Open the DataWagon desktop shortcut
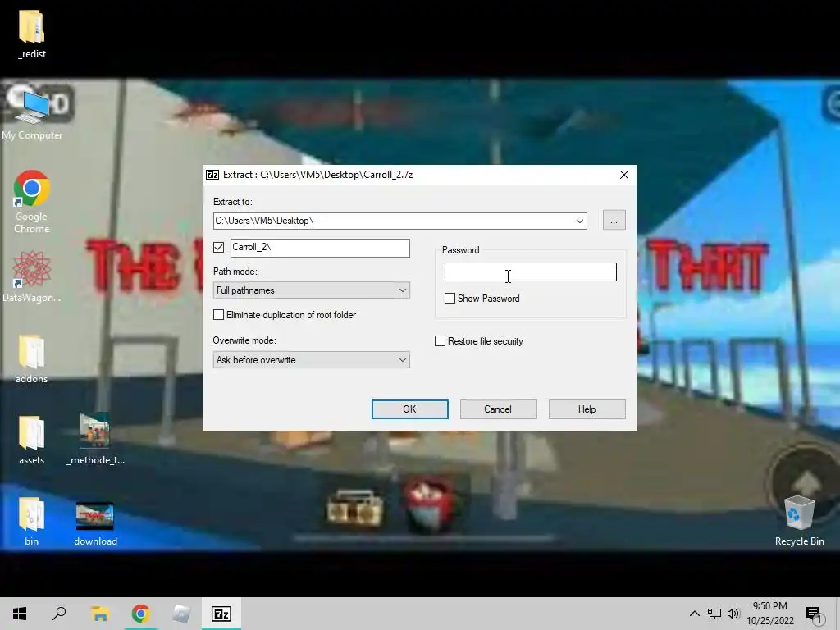 point(32,276)
